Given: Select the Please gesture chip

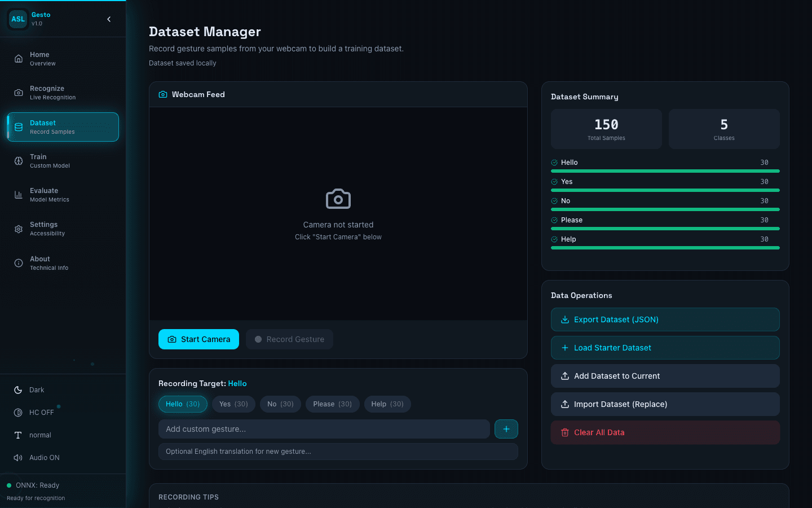Looking at the screenshot, I should pos(332,404).
